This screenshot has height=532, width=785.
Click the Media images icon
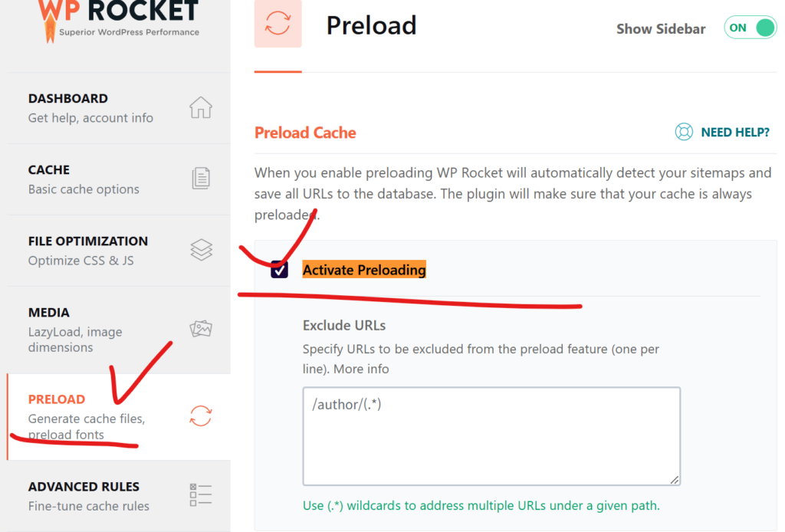click(x=201, y=328)
